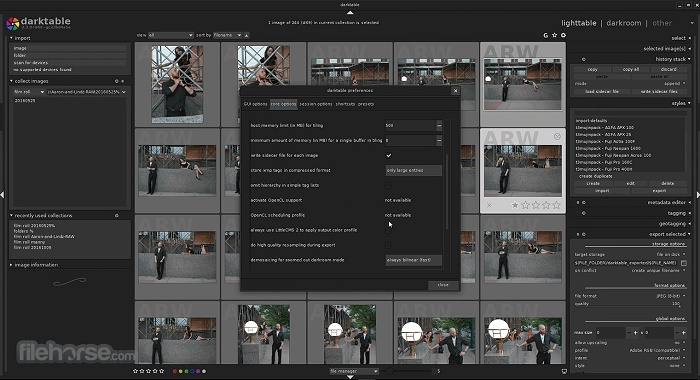Open the demosaicing mode dropdown
This screenshot has width=700, height=380.
413,260
